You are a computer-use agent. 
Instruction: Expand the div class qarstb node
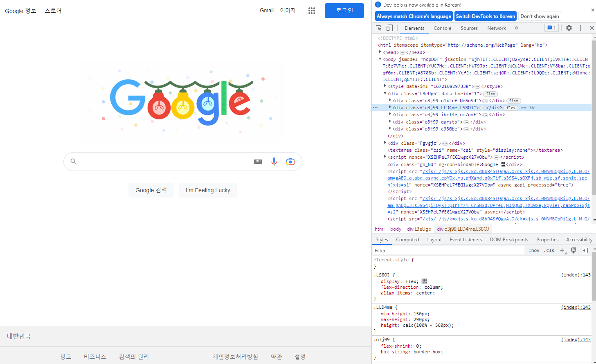390,121
